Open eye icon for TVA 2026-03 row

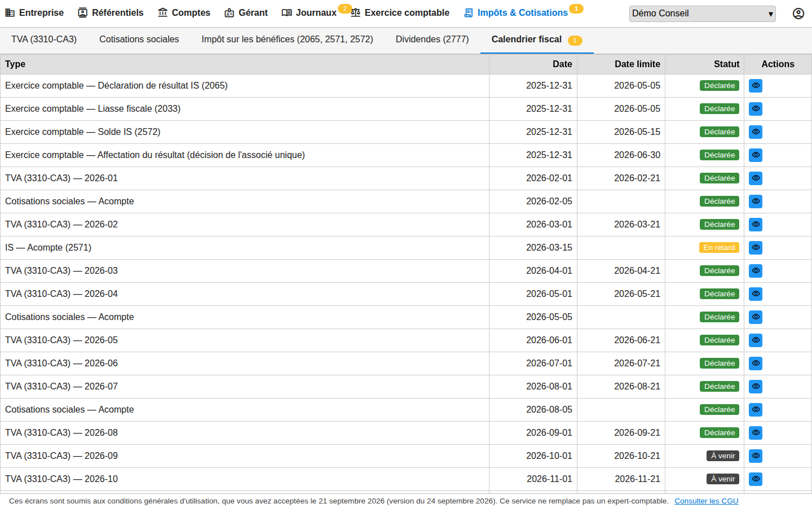[756, 271]
